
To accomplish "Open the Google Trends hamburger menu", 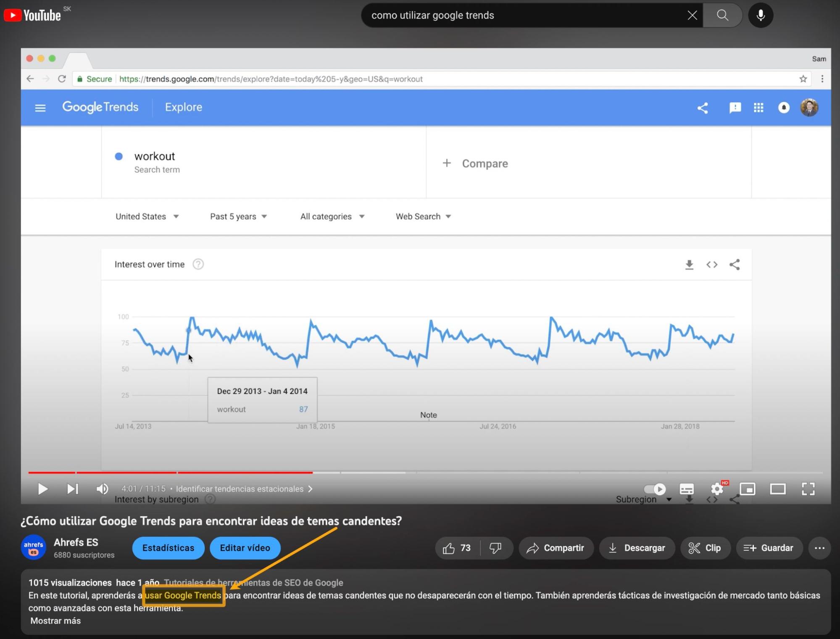I will pyautogui.click(x=40, y=107).
